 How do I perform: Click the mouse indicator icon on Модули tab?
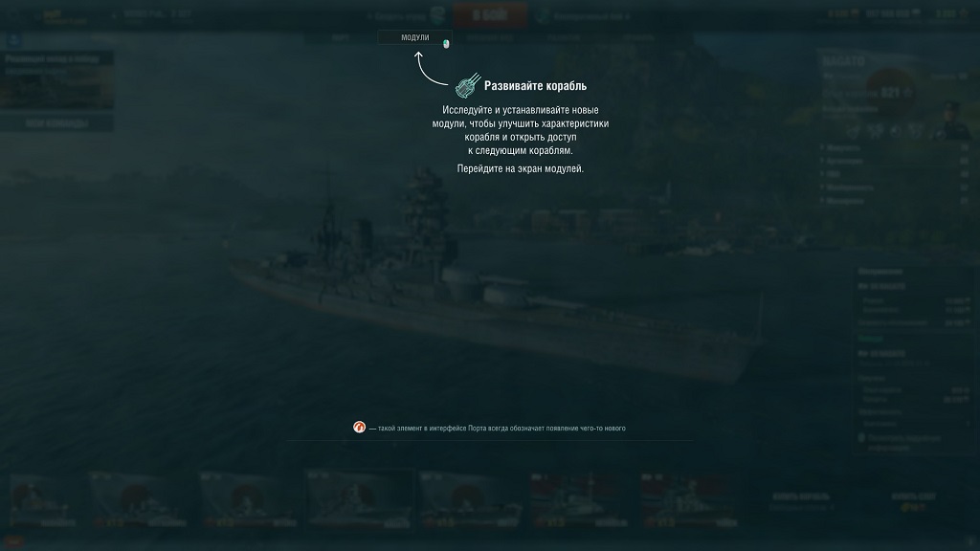tap(446, 44)
